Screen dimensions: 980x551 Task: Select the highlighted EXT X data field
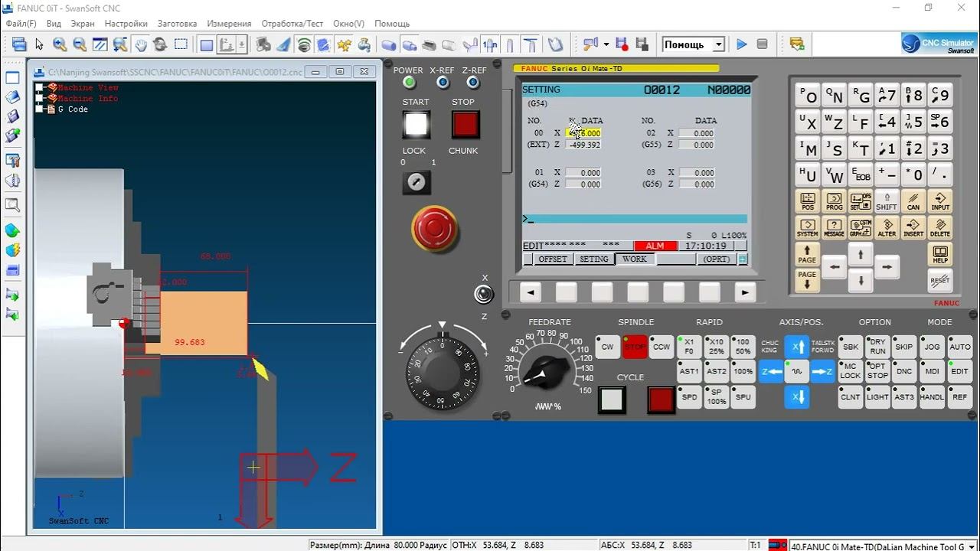tap(583, 133)
